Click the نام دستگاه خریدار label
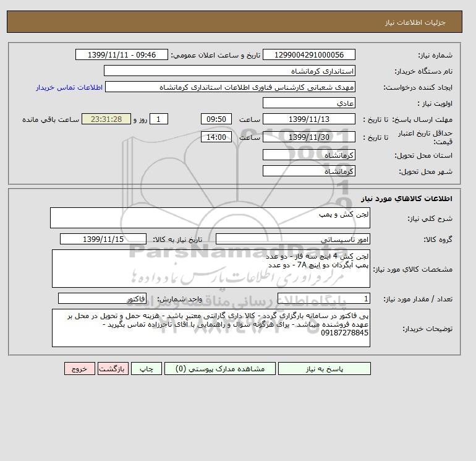 (423, 71)
